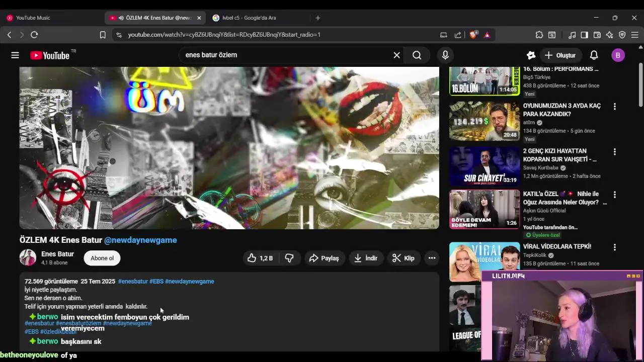Open the YouTube hamburger guide menu
The width and height of the screenshot is (644, 362).
click(x=15, y=55)
